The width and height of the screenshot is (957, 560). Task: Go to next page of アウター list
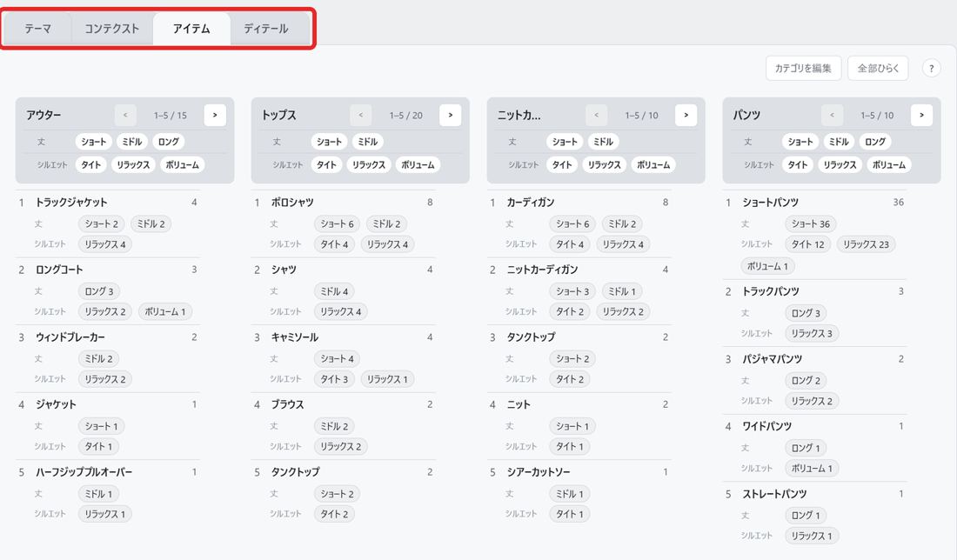coord(215,115)
